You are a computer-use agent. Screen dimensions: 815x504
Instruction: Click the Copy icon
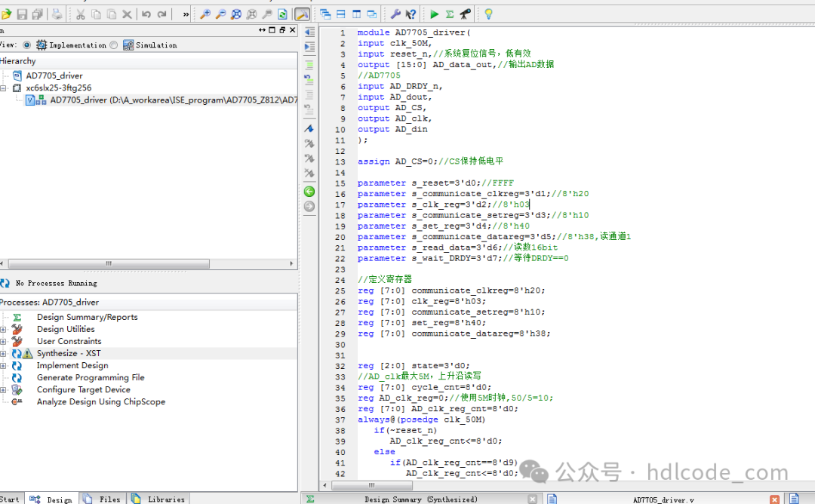point(96,14)
